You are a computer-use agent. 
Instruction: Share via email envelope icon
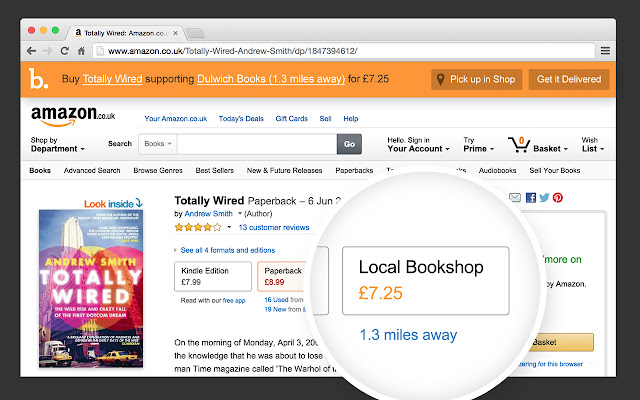[x=515, y=198]
